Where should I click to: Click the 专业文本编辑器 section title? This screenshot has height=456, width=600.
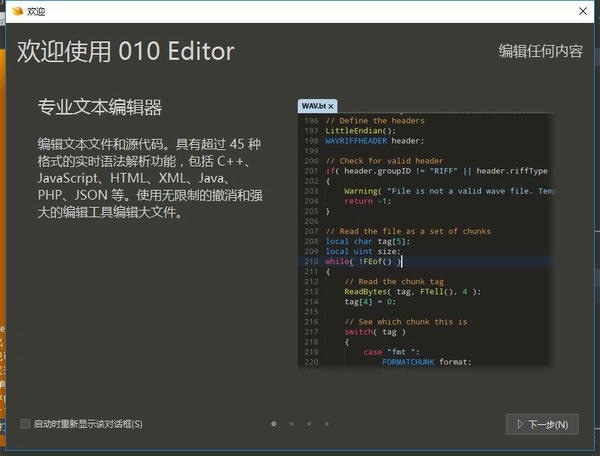[100, 107]
